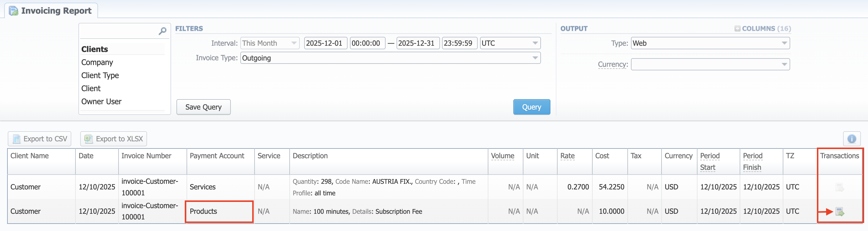Select Owner User in the grouping list

click(x=101, y=102)
